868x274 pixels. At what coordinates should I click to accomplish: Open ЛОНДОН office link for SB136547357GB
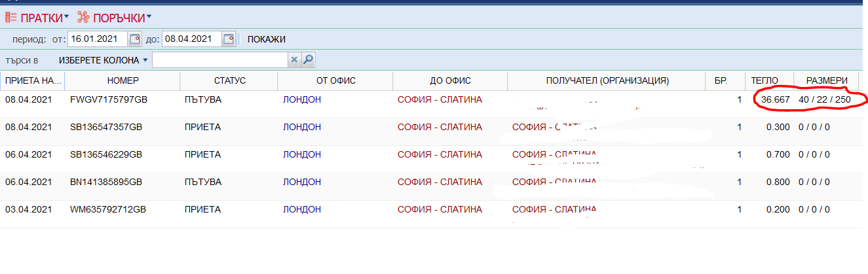pos(301,128)
